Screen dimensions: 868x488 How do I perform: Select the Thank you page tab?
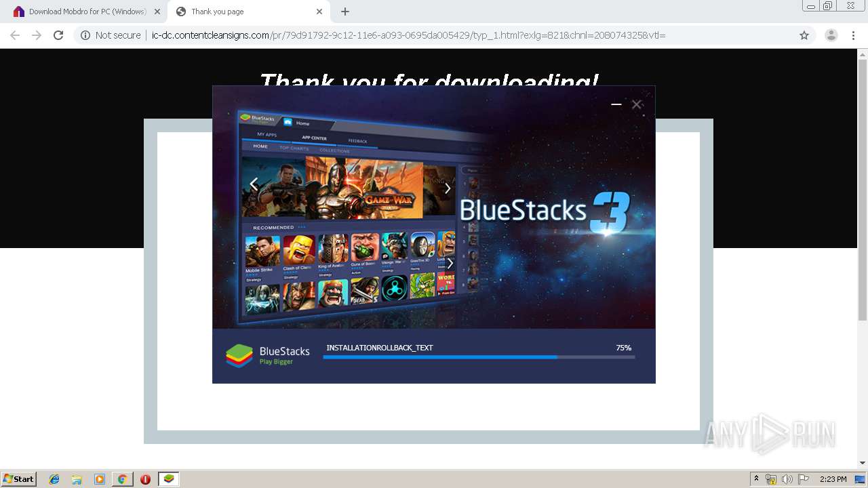(x=250, y=12)
